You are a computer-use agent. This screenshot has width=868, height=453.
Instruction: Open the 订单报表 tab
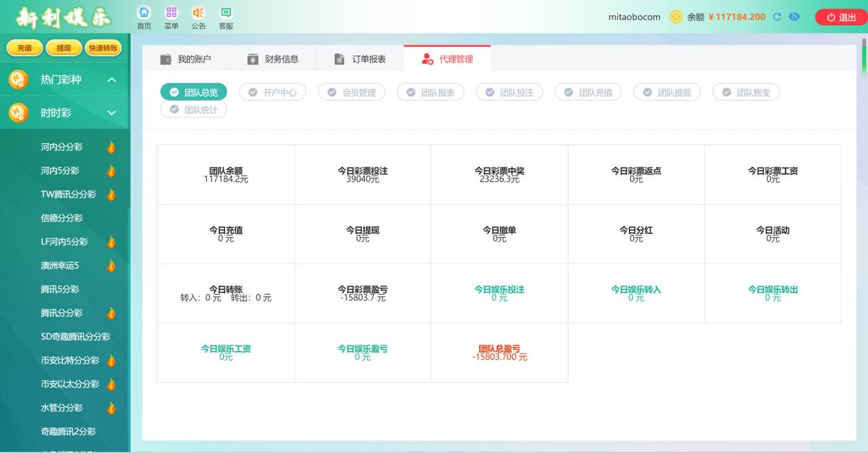tap(360, 59)
